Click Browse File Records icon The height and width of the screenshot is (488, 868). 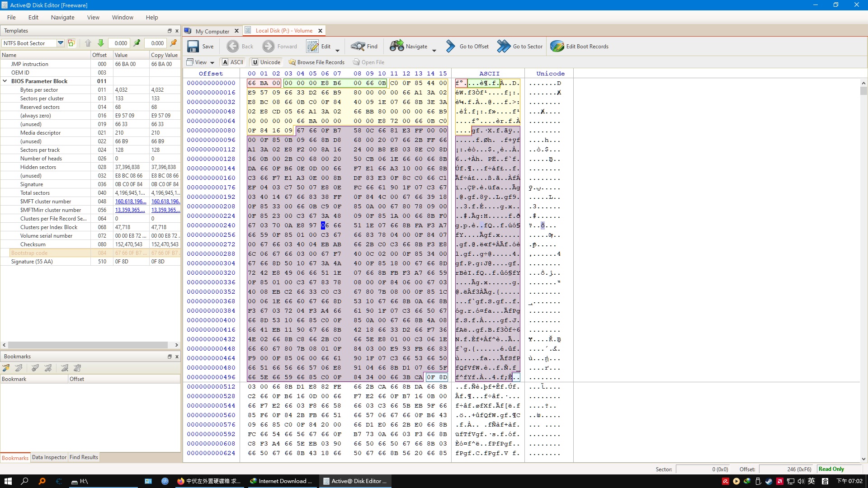click(x=292, y=62)
